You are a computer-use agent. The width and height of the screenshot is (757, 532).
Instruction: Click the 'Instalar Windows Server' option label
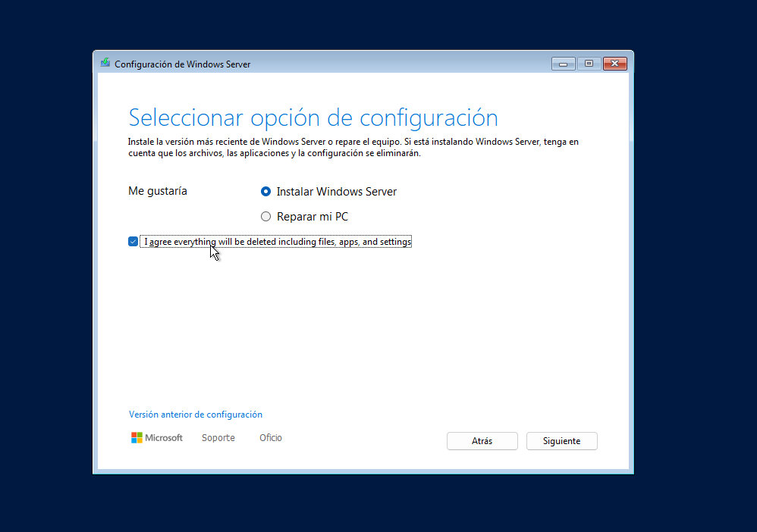336,192
